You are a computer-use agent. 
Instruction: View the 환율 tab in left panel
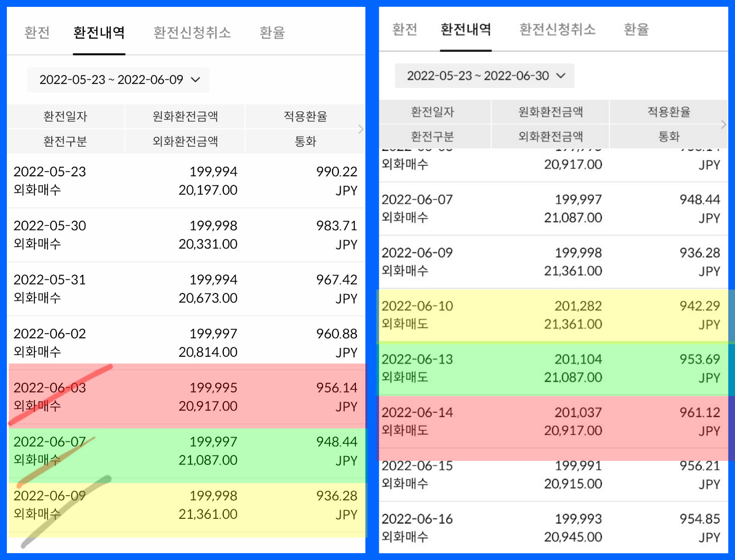[x=272, y=32]
